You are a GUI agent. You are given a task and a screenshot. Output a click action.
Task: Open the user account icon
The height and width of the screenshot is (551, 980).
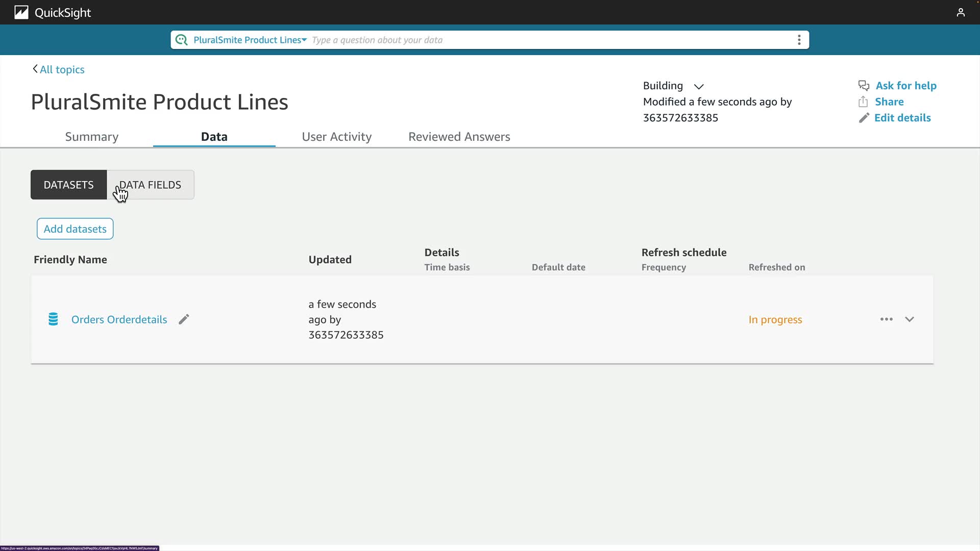pos(961,12)
